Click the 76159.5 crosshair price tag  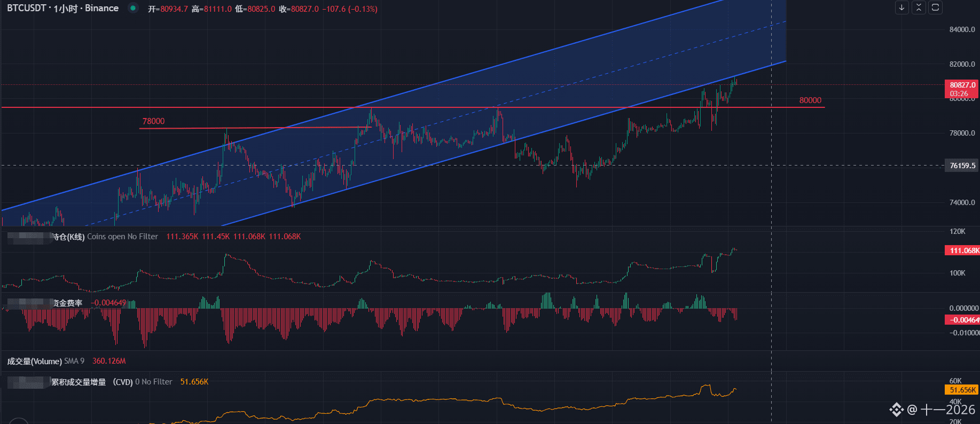pyautogui.click(x=962, y=166)
